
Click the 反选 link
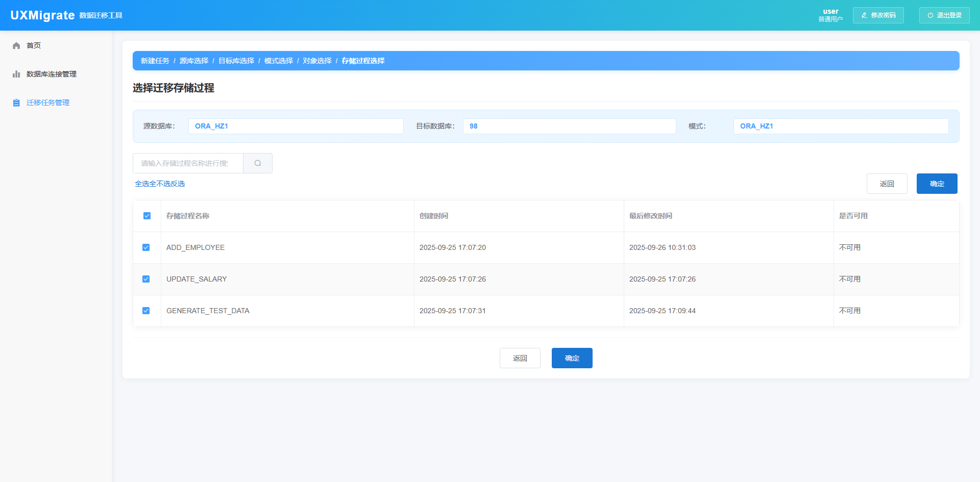[178, 184]
